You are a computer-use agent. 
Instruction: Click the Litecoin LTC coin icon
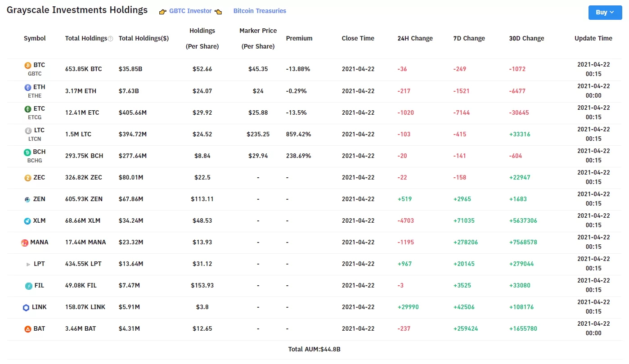pyautogui.click(x=28, y=130)
